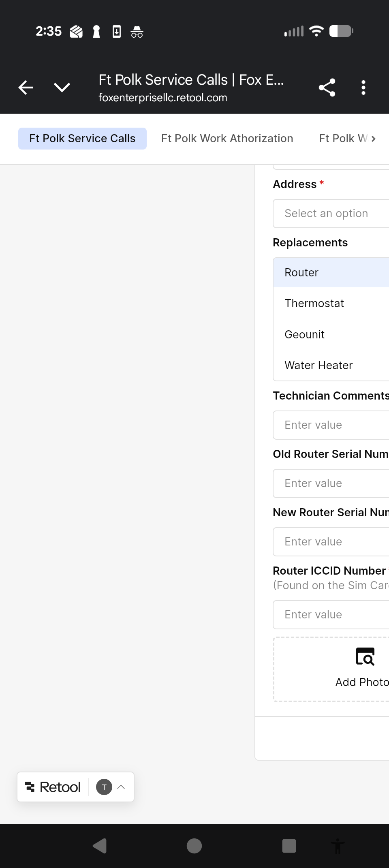Open the Address select dropdown
The image size is (389, 868).
click(x=331, y=214)
